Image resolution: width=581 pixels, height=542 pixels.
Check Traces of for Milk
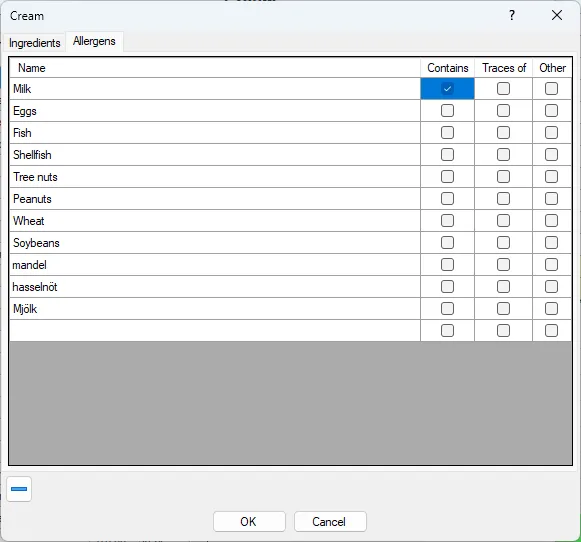503,89
